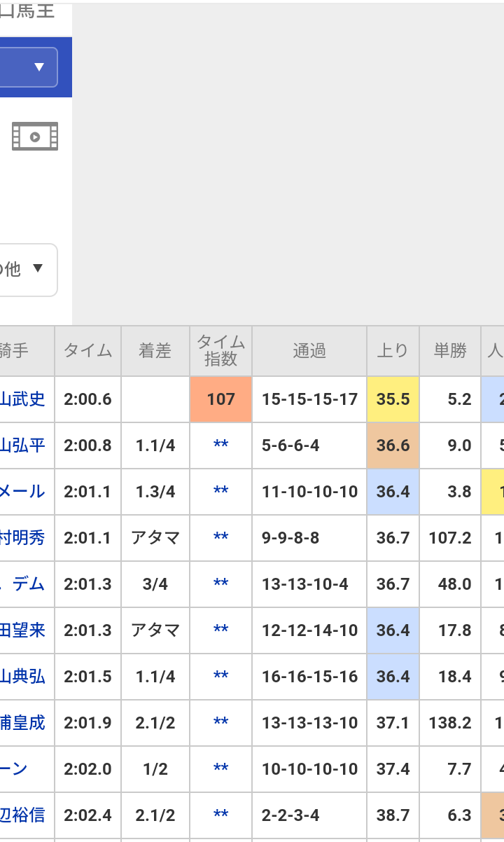
Task: Click the 38.7 last-furlong value
Action: click(x=393, y=815)
